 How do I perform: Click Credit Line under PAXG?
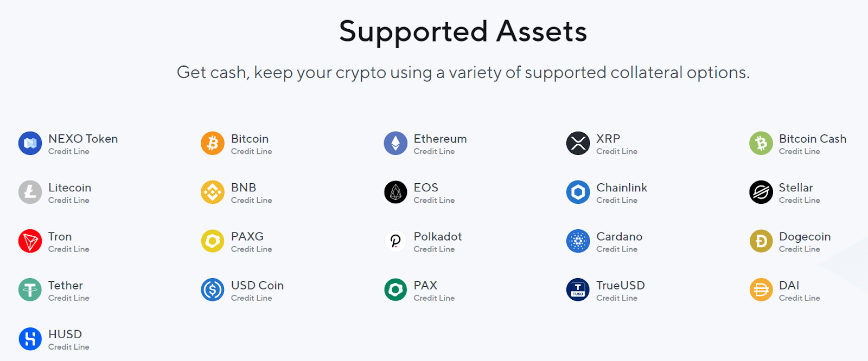coord(252,249)
